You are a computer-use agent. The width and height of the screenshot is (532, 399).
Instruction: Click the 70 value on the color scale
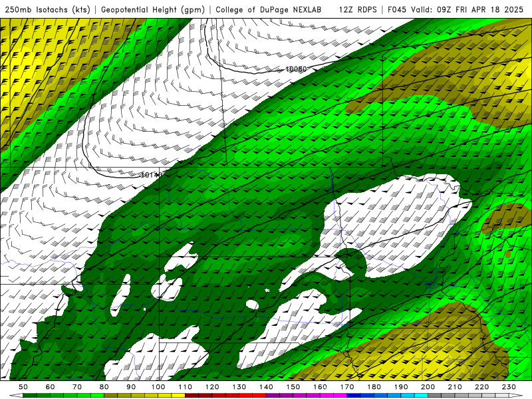(77, 387)
